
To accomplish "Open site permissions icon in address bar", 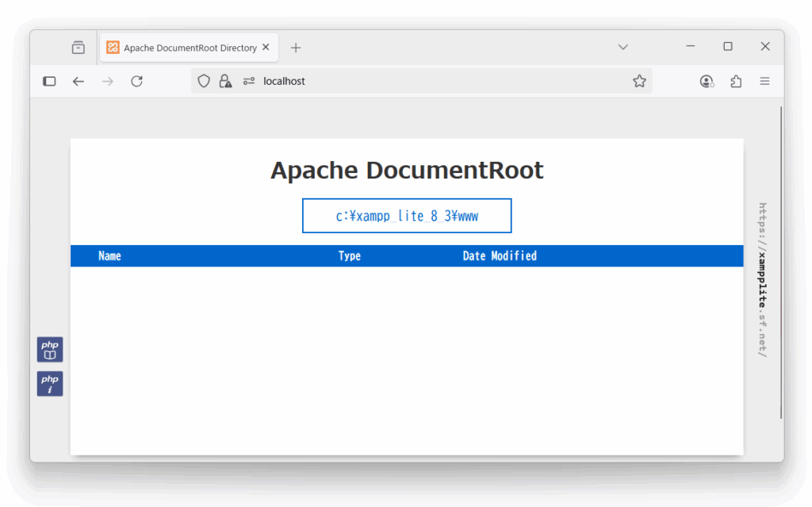I will tap(249, 81).
